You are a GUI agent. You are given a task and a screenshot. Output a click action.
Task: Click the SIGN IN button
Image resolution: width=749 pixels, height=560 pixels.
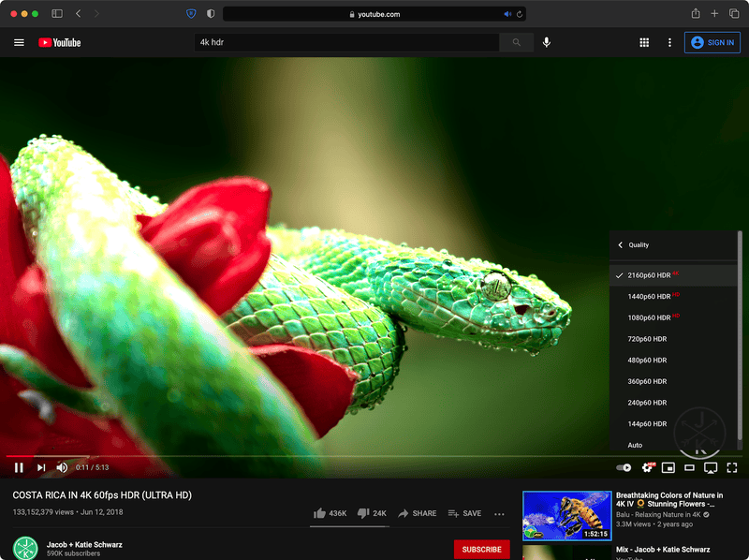click(x=712, y=42)
